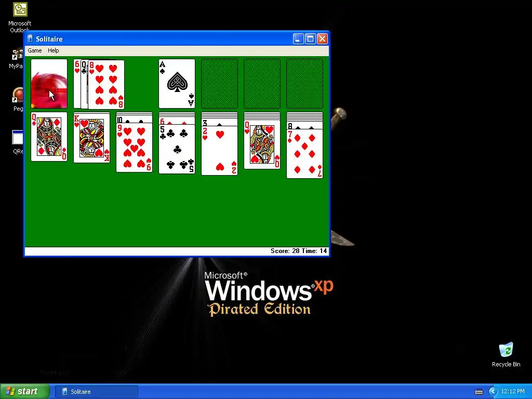This screenshot has height=399, width=532.
Task: Open the Game menu
Action: [x=35, y=50]
